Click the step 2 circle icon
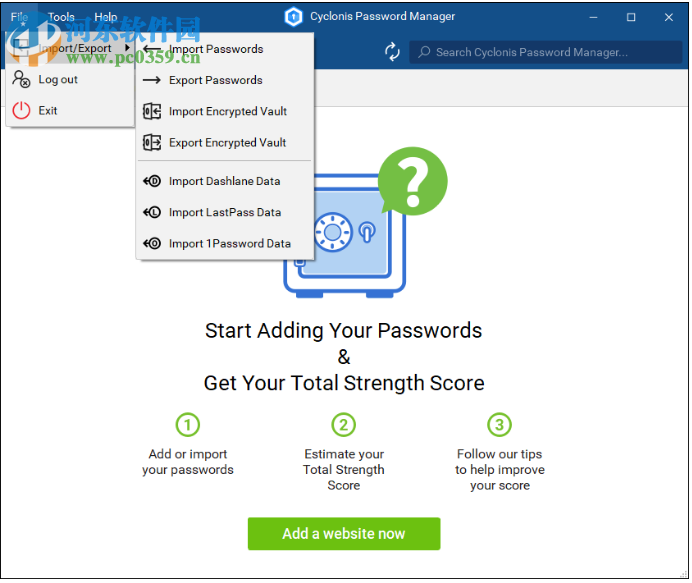 pos(343,425)
